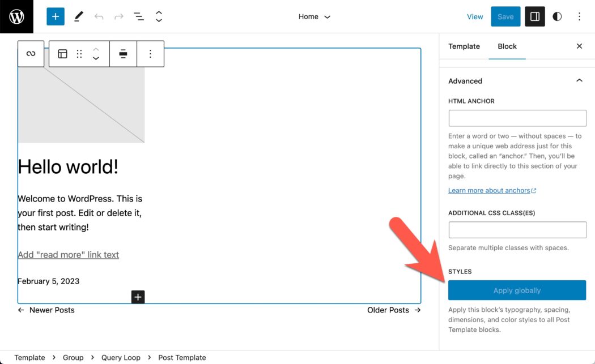Open the Home template dropdown

(314, 16)
